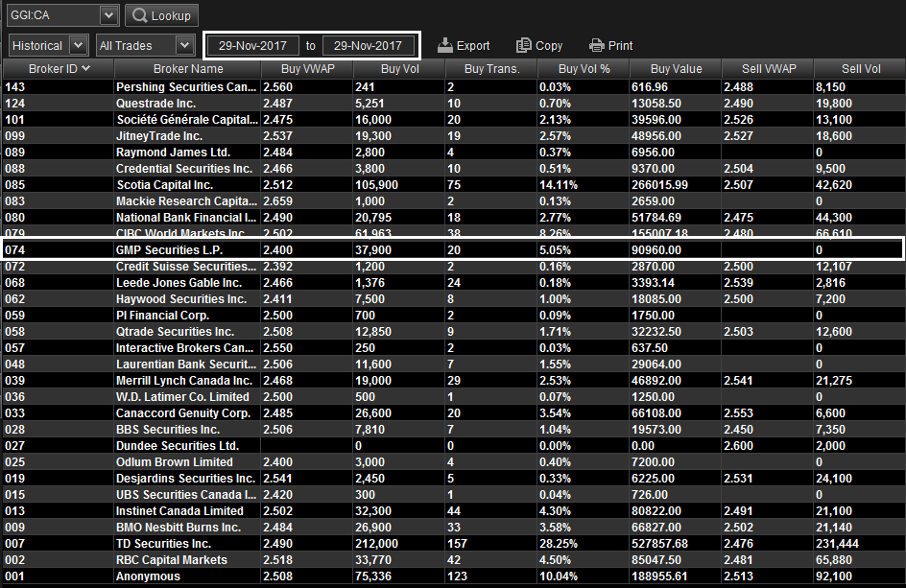Screen dimensions: 906x588
Task: Click the Buy Vol % column header
Action: tap(584, 69)
